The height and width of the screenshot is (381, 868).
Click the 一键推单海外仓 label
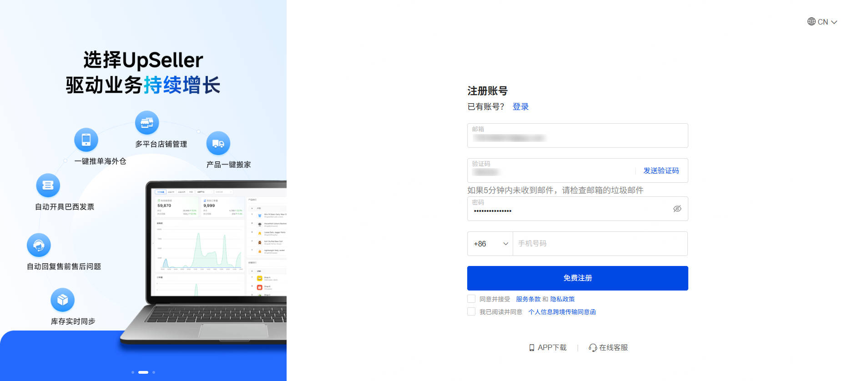click(100, 161)
